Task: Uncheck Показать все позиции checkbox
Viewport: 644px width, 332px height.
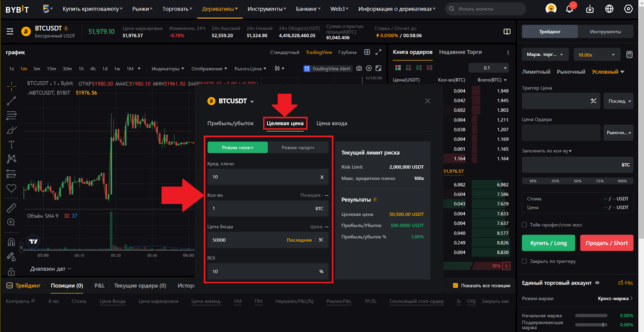Action: 456,286
